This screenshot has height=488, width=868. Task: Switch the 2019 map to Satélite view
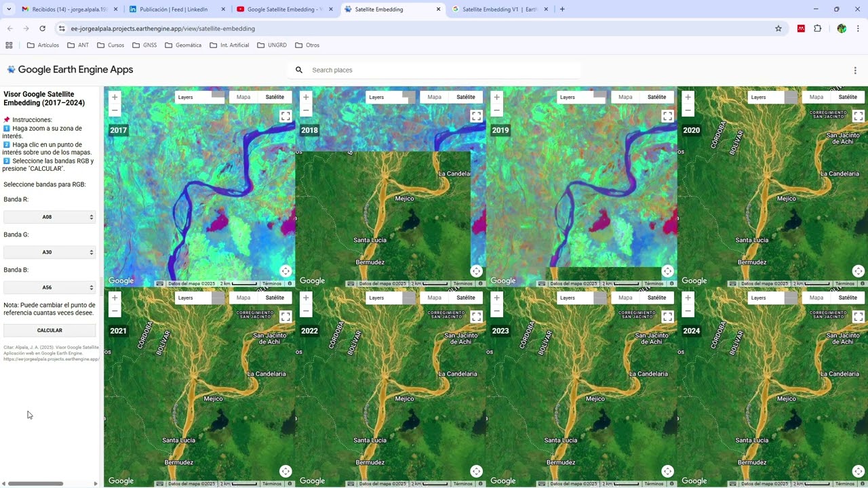pos(657,97)
